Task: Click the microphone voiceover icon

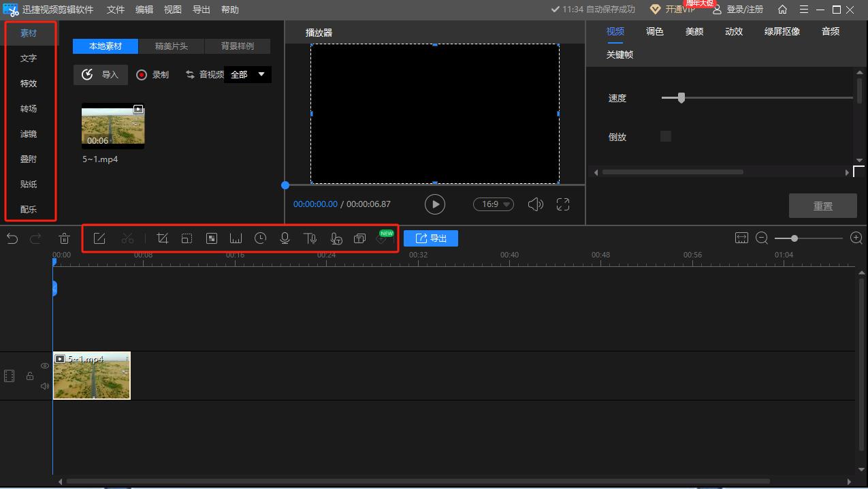Action: (x=285, y=238)
